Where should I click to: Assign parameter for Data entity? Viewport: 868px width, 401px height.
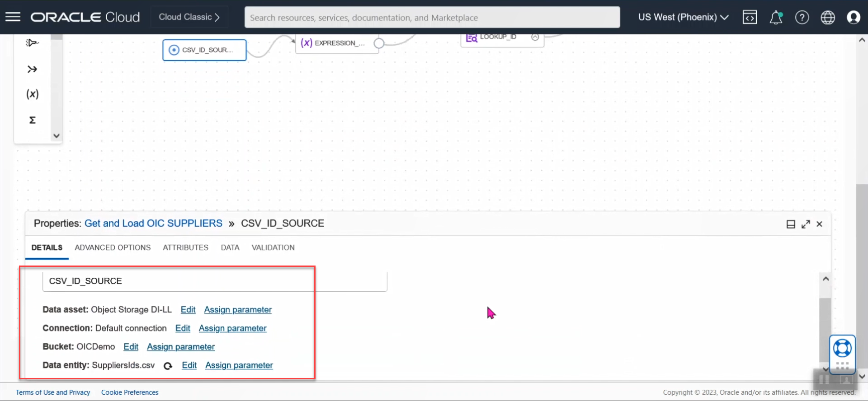click(x=239, y=365)
